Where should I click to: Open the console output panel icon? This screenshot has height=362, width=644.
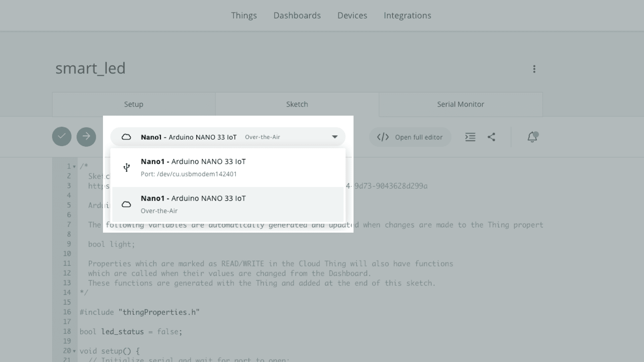(470, 137)
